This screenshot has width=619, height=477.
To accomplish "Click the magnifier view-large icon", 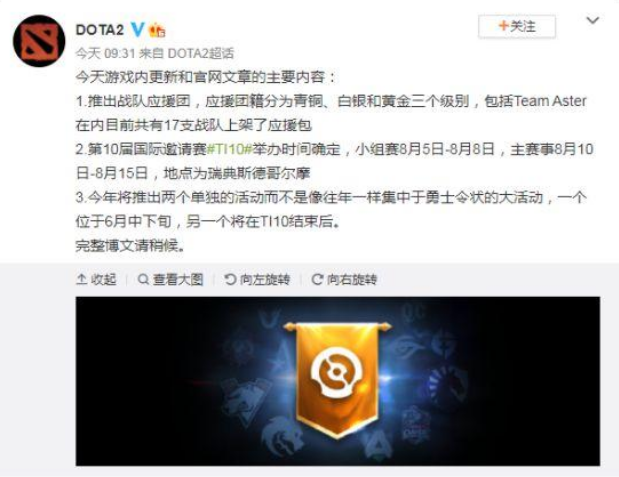I will click(143, 280).
